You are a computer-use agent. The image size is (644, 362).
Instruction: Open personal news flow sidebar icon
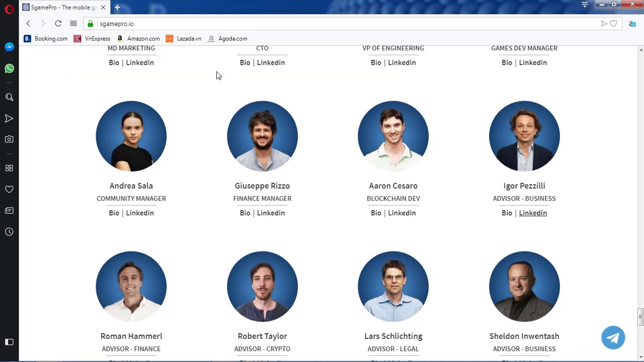[x=9, y=119]
